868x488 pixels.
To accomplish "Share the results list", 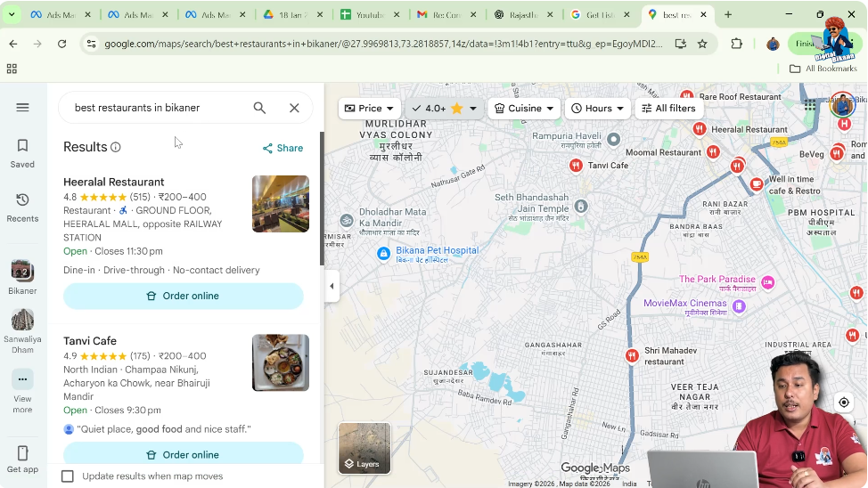I will pyautogui.click(x=283, y=149).
